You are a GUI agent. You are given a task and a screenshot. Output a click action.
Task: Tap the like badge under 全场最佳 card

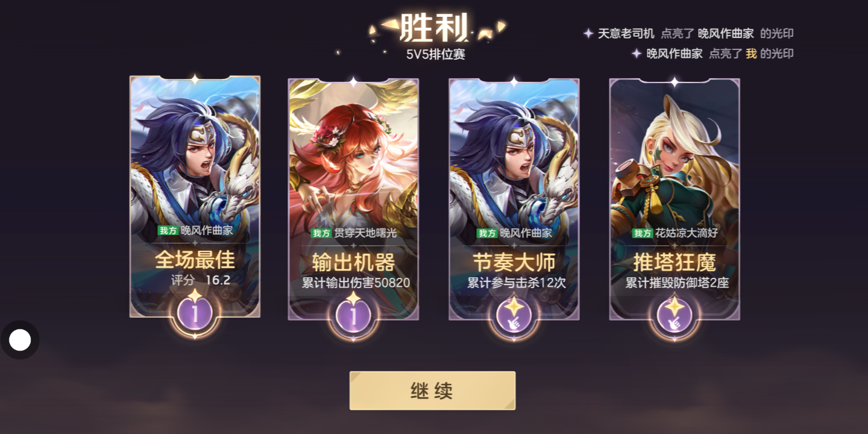tap(195, 313)
